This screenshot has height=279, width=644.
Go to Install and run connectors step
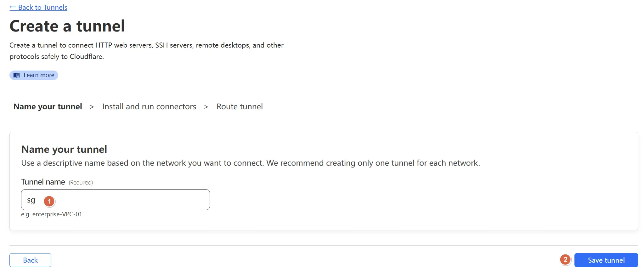[149, 107]
